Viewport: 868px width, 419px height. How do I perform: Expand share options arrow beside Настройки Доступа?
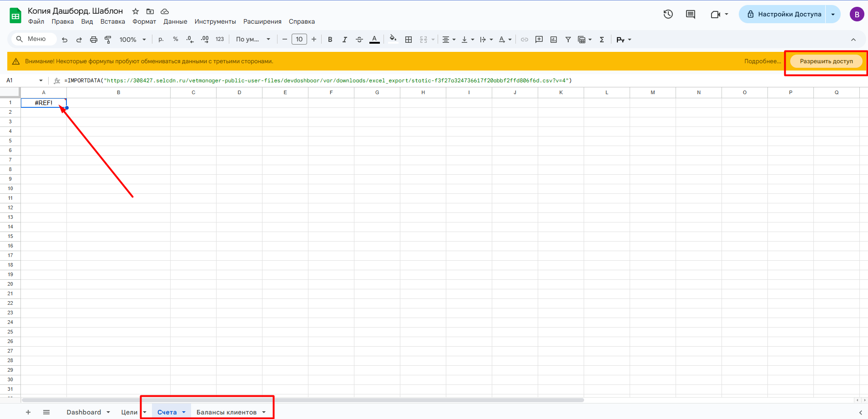(833, 14)
